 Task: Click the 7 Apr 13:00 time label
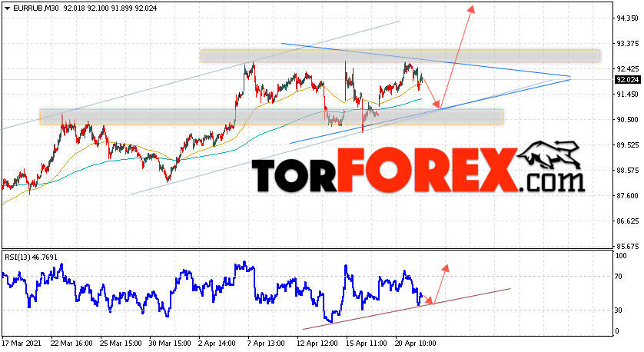[x=266, y=343]
